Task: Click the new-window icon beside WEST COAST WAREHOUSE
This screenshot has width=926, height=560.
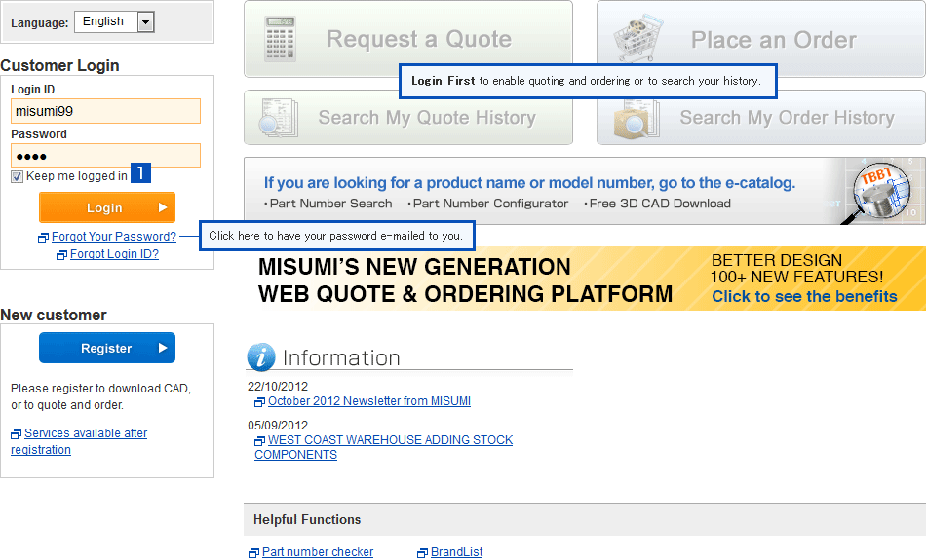Action: tap(260, 441)
